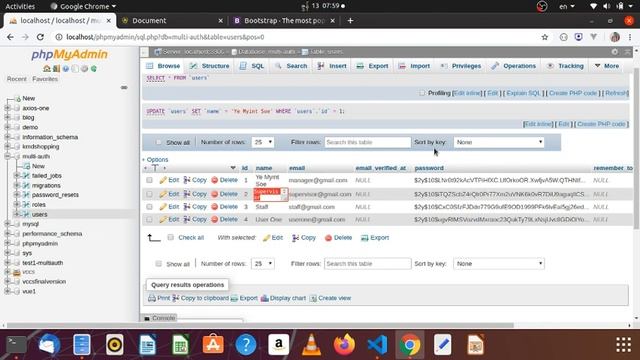The height and width of the screenshot is (360, 640).
Task: Go back with Chrome back arrow
Action: point(10,37)
